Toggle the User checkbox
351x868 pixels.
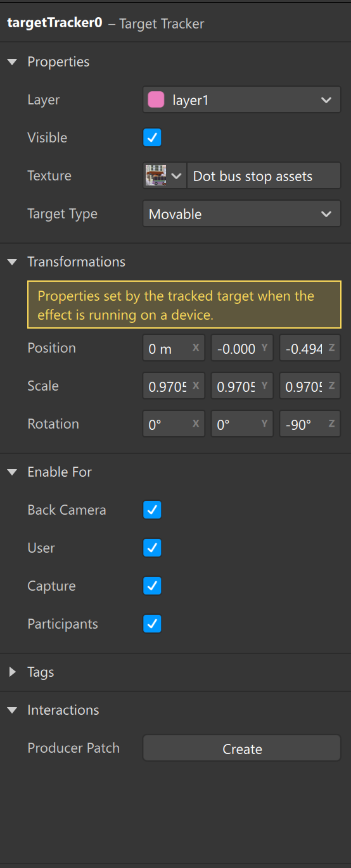tap(152, 548)
